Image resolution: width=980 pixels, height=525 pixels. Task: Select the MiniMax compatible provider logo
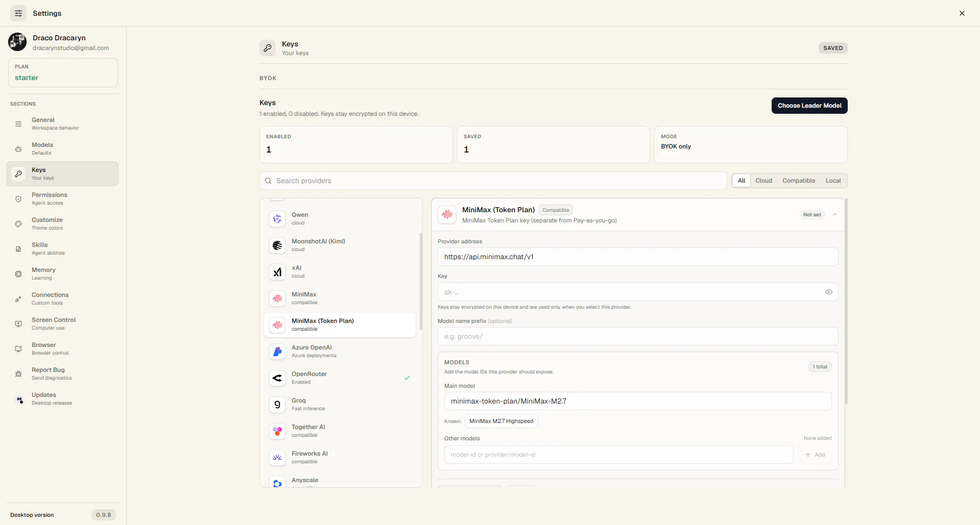277,298
